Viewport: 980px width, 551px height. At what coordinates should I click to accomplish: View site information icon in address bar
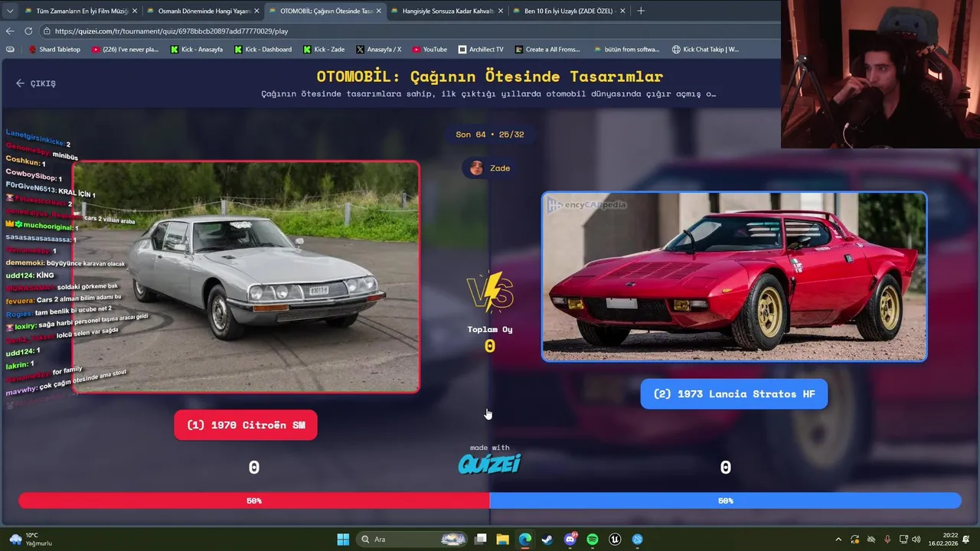(47, 31)
